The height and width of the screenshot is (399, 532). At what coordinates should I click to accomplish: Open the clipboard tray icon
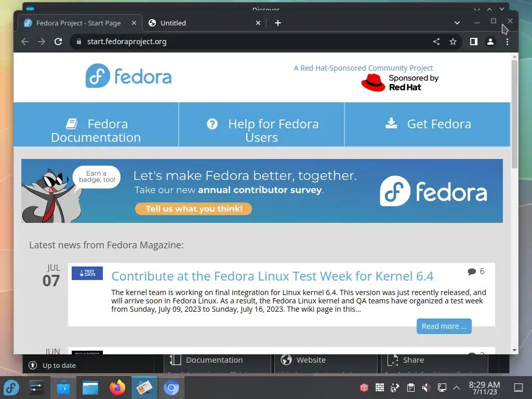click(411, 388)
